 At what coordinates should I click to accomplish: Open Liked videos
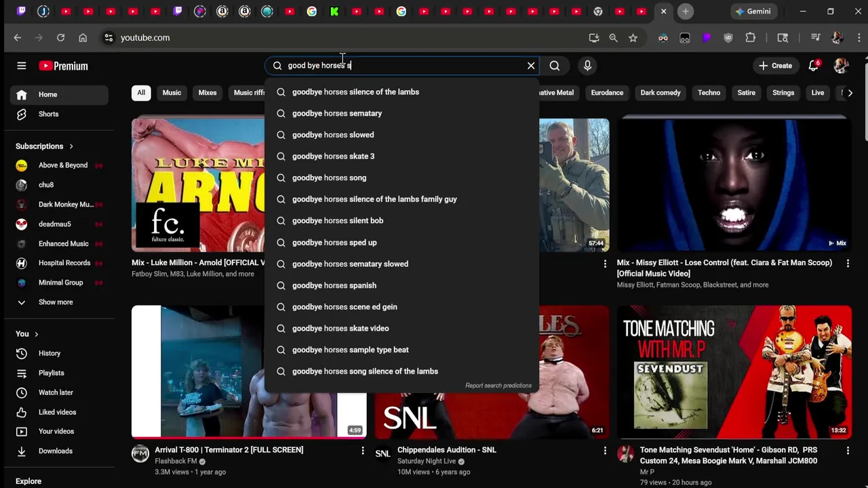coord(57,412)
